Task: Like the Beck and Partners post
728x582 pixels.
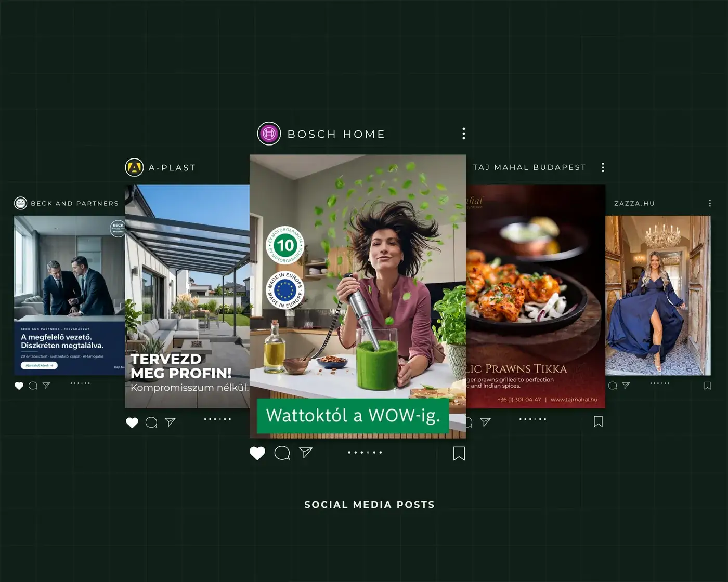Action: 19,386
